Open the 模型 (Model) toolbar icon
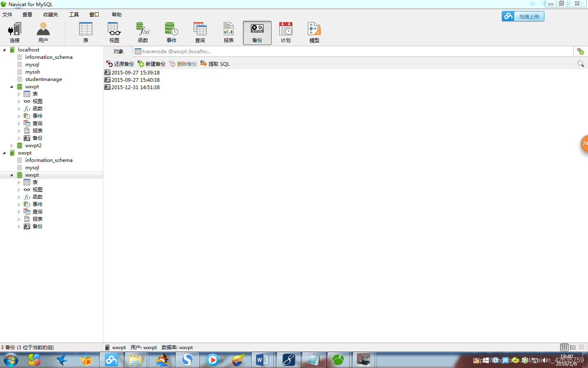 point(314,32)
